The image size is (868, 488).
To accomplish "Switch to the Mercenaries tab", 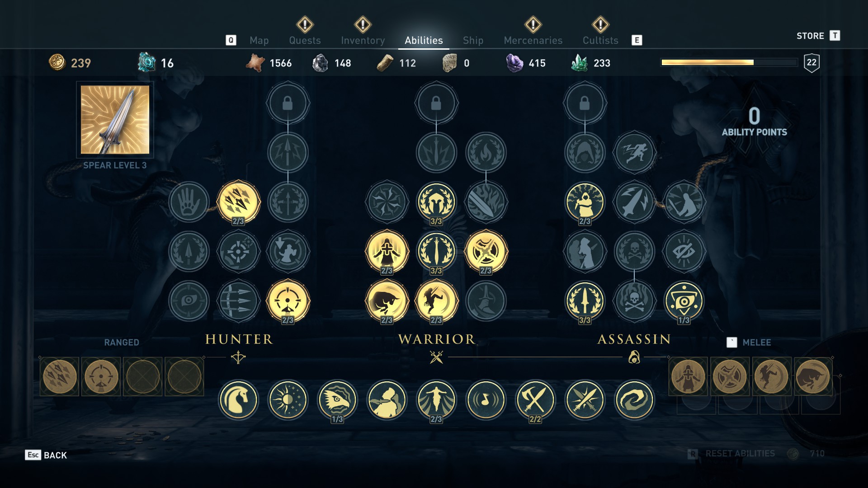I will click(x=533, y=40).
